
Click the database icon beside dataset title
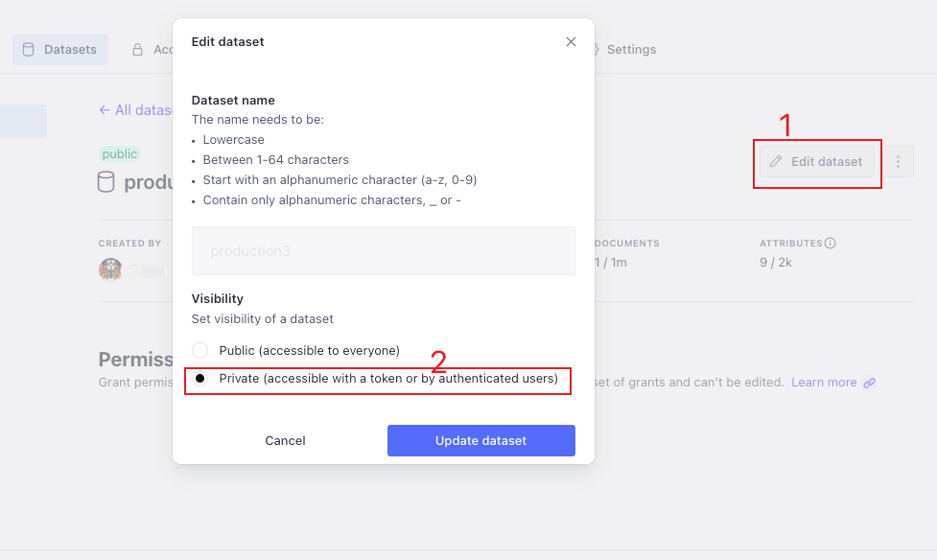coord(106,182)
